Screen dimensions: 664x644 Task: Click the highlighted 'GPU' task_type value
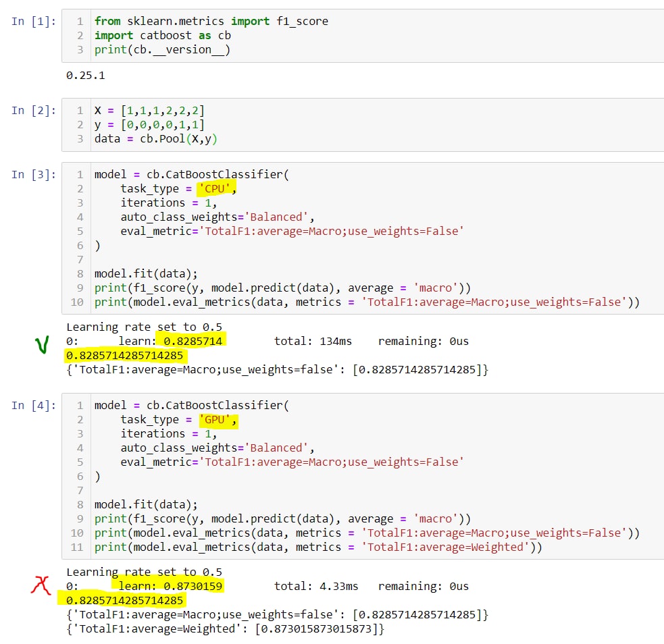point(218,420)
